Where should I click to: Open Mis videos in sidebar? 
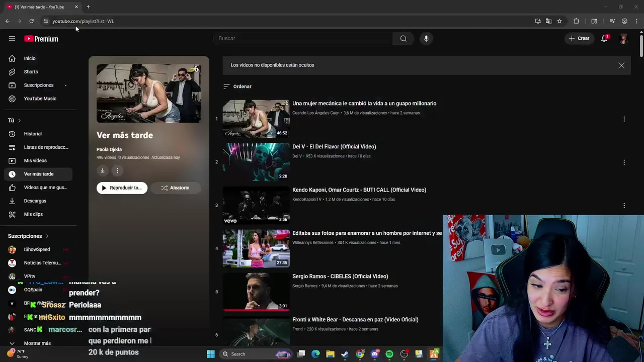38,160
